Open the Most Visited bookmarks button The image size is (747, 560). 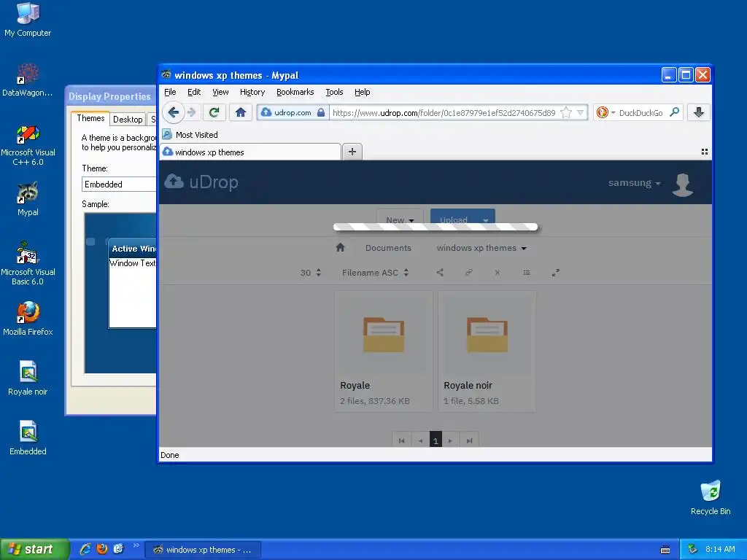190,135
